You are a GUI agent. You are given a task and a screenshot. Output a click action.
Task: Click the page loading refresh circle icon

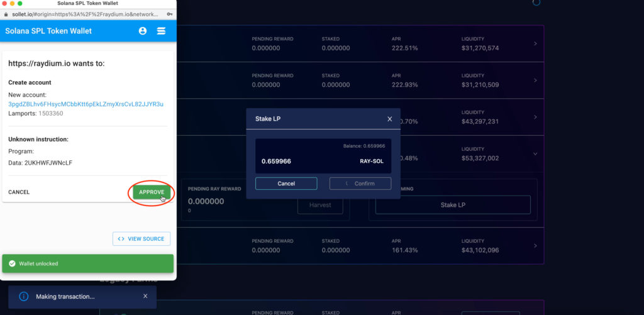click(x=536, y=3)
